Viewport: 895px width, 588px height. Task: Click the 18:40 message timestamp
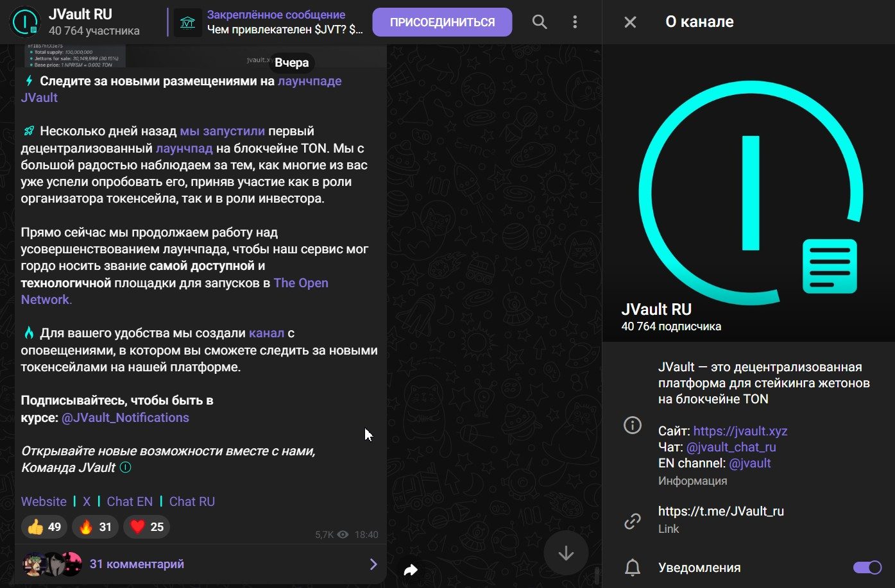point(366,535)
